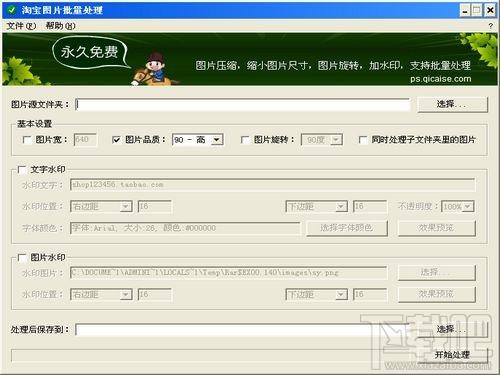Screen dimensions: 500x375
Task: Click the 图片宽 width value field
Action: tap(85, 140)
